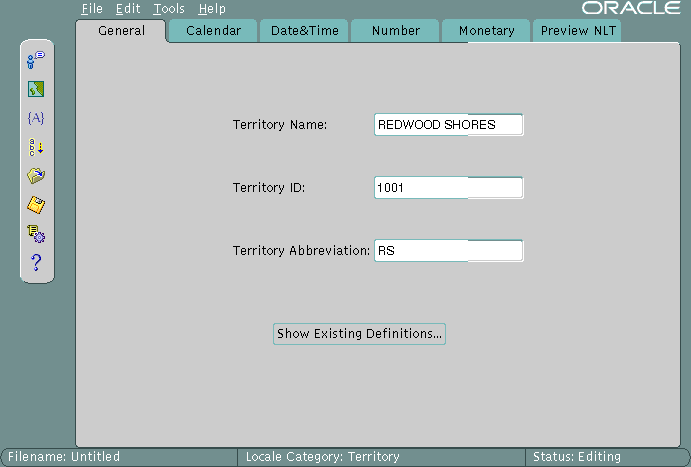Image resolution: width=691 pixels, height=467 pixels.
Task: Click the Language icon with person and speech bubble
Action: point(36,60)
